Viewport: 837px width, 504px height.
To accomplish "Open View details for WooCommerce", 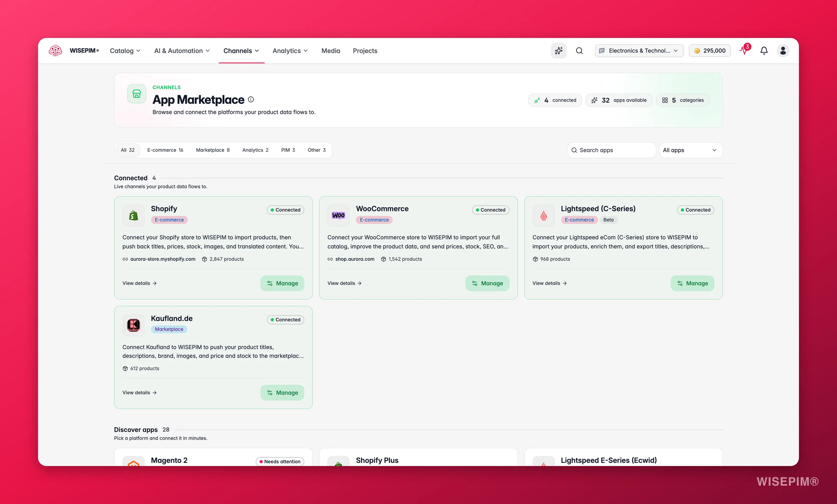I will coord(345,283).
